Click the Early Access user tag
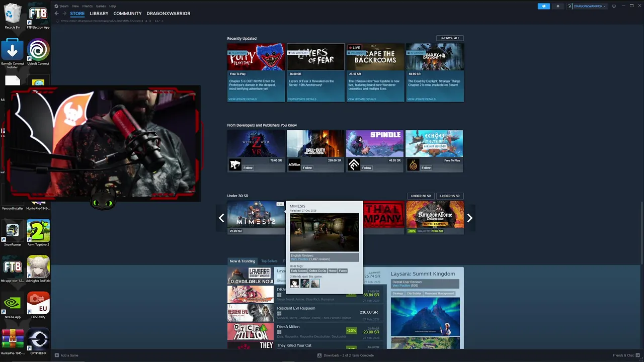The image size is (644, 362). pyautogui.click(x=298, y=270)
